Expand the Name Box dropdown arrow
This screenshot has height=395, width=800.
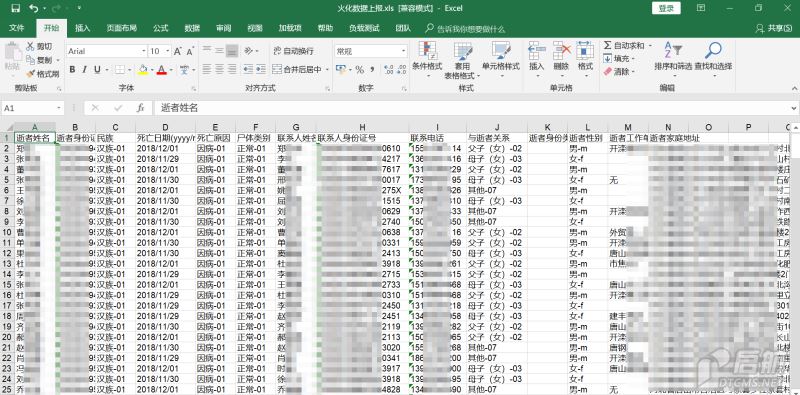[x=59, y=108]
